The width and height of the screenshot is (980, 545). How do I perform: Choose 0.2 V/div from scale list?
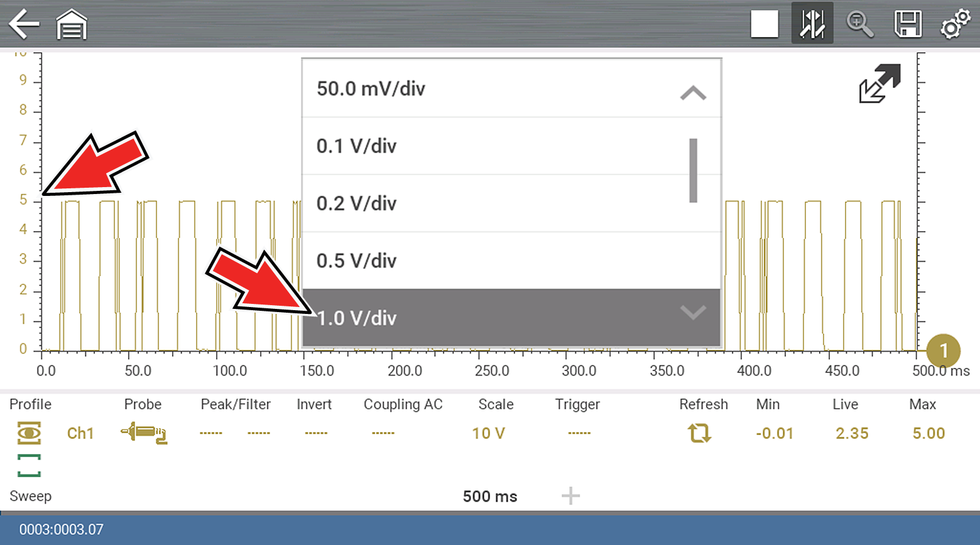356,203
